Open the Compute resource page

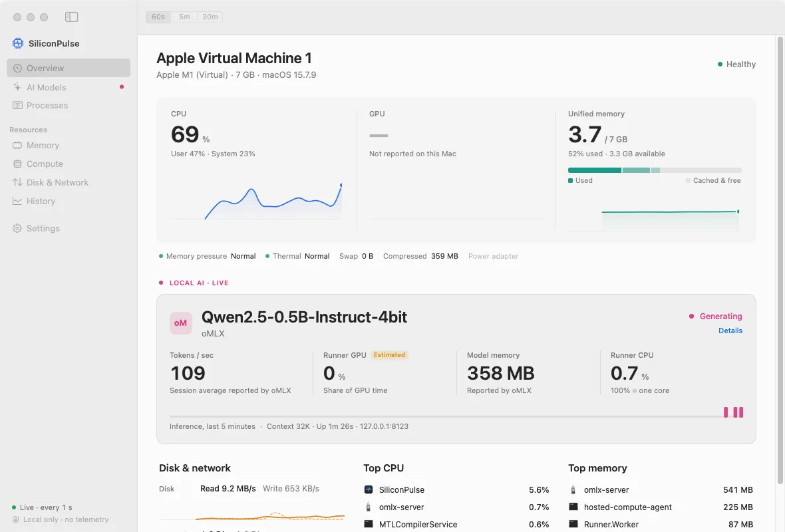[69, 164]
